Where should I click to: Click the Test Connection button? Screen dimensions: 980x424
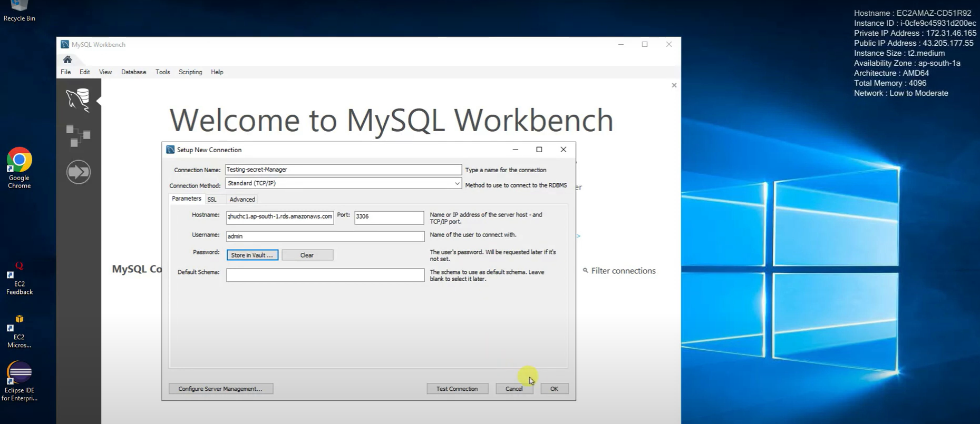(x=458, y=389)
